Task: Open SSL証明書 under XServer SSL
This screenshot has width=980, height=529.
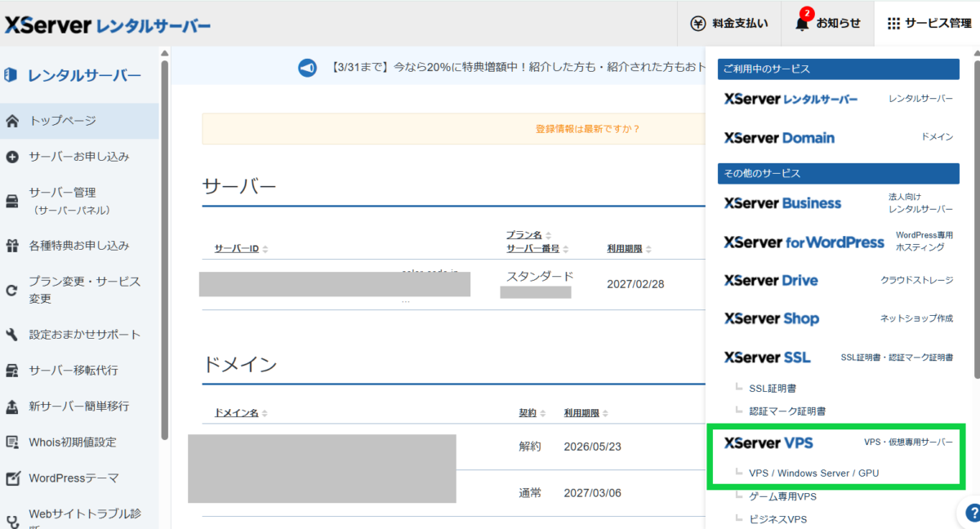Action: (x=772, y=388)
